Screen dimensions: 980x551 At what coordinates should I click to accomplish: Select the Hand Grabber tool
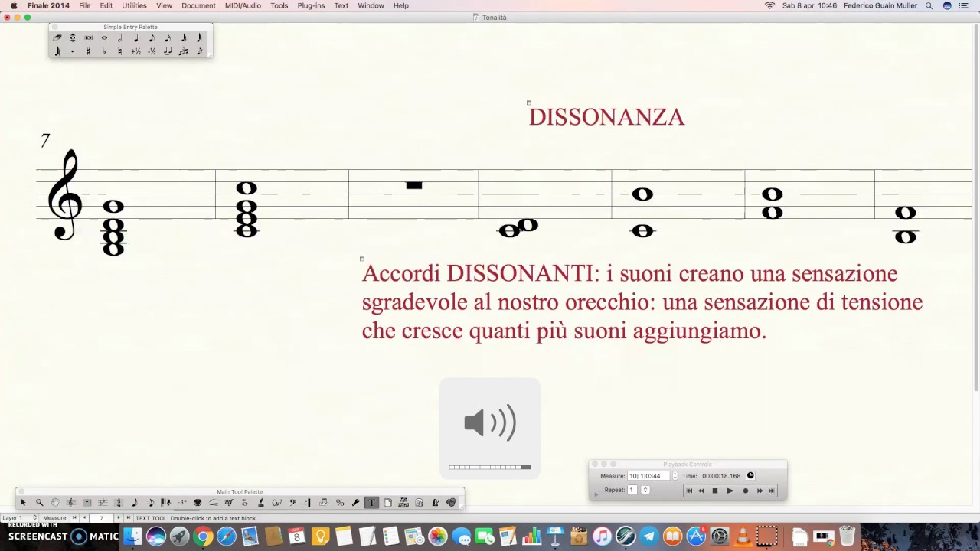[55, 503]
